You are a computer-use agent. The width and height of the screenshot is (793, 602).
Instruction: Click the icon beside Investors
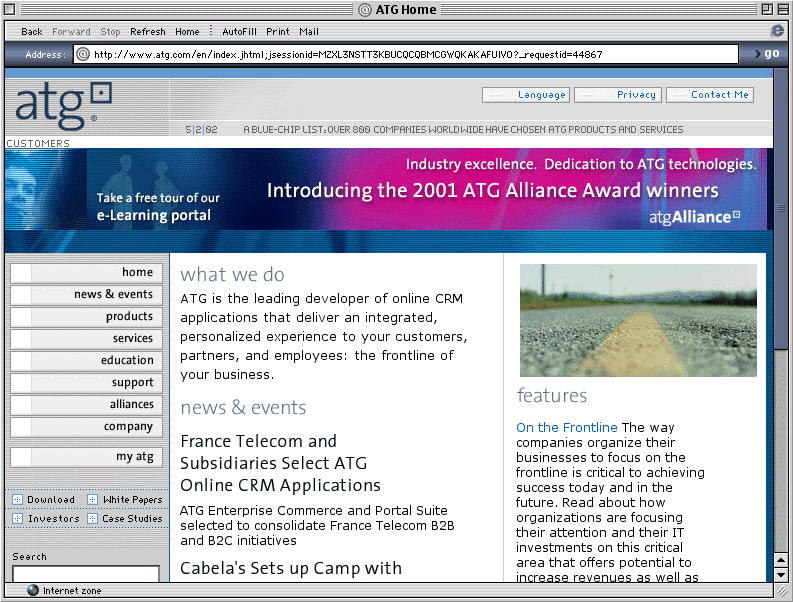click(x=18, y=519)
